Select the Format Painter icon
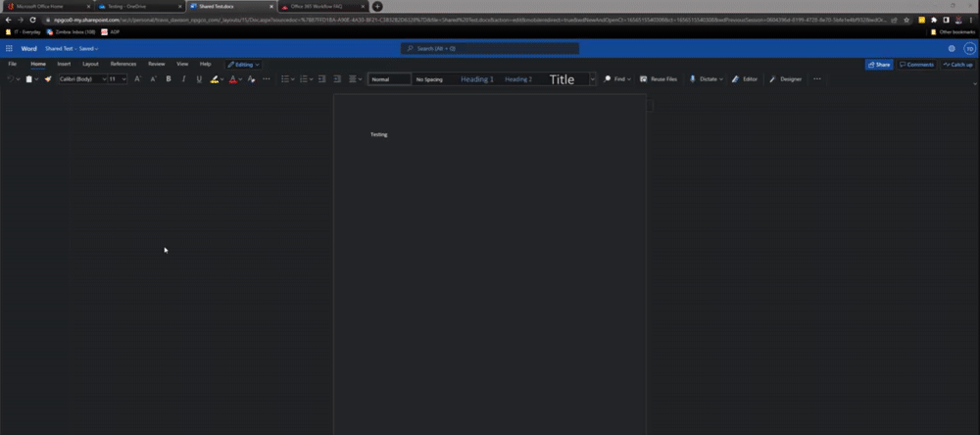 47,79
